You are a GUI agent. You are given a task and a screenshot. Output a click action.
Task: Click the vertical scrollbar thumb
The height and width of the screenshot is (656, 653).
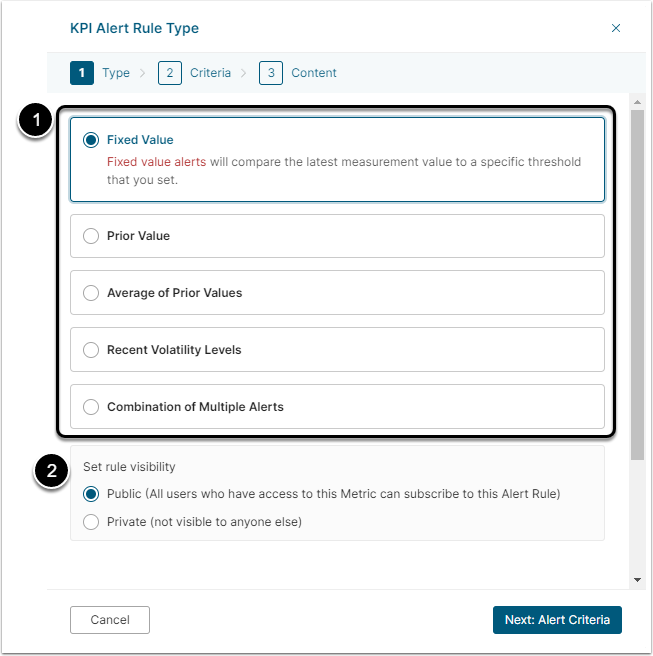(637, 280)
